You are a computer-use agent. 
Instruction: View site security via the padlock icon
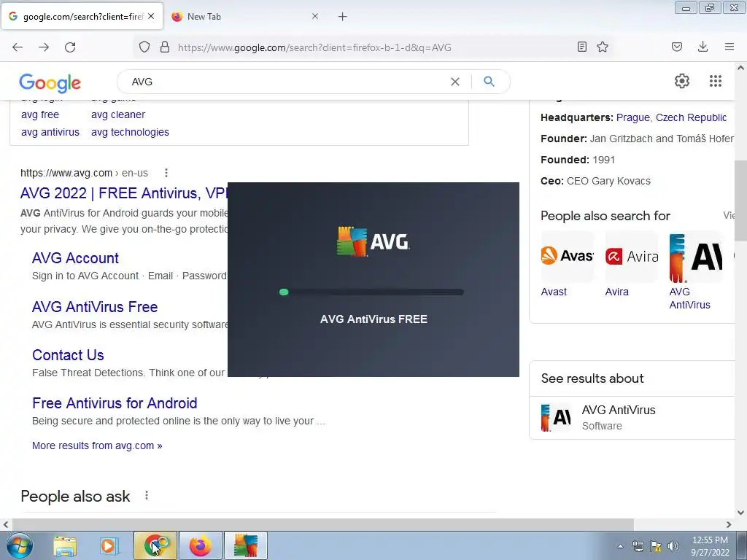pyautogui.click(x=165, y=47)
